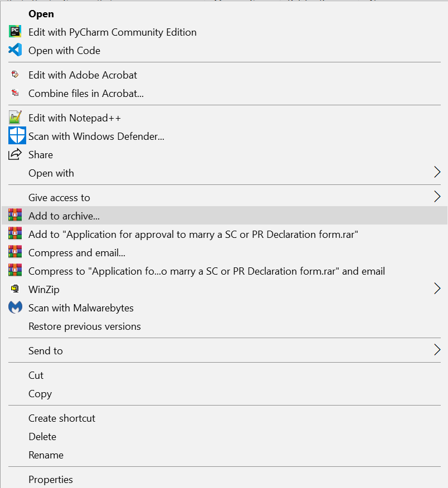
Task: Click the Notepad++ icon
Action: (x=15, y=118)
